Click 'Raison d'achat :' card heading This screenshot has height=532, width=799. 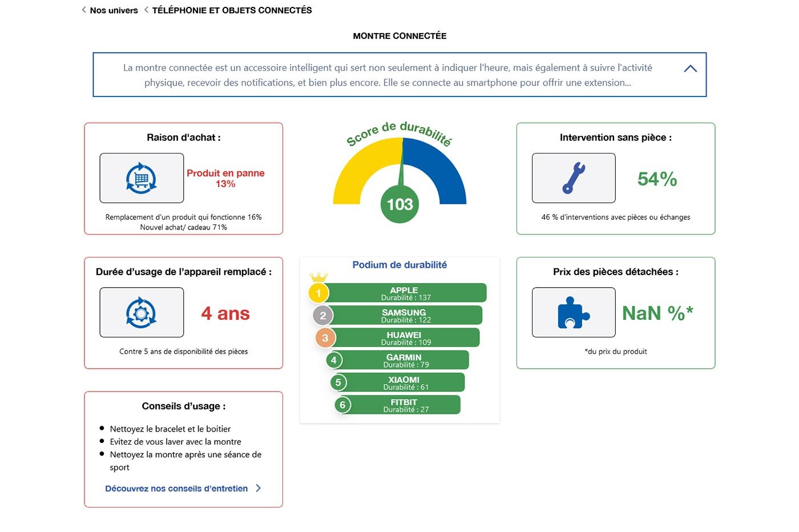point(183,138)
